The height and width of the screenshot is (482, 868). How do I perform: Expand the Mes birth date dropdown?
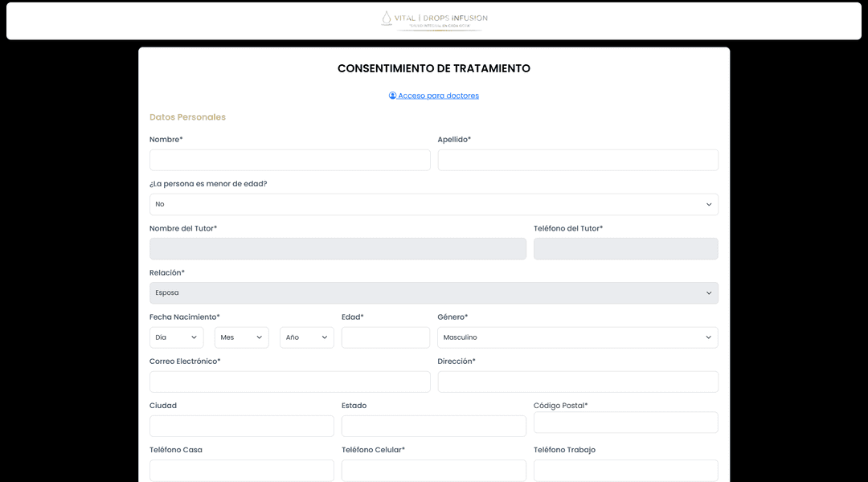pyautogui.click(x=241, y=337)
